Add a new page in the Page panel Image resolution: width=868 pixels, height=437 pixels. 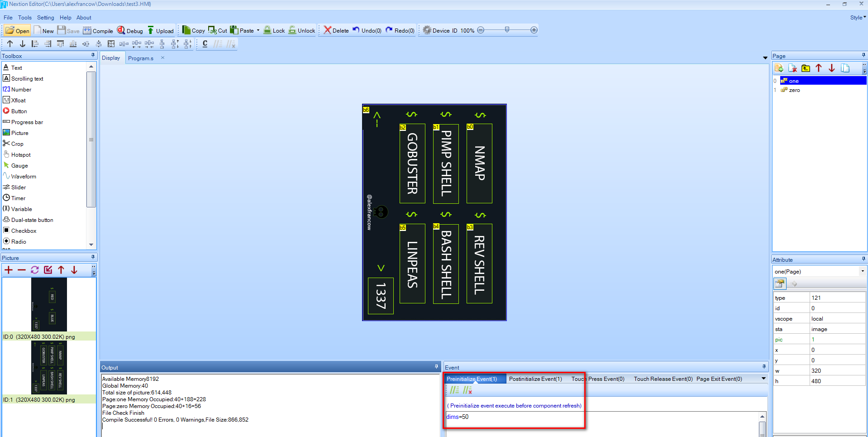pyautogui.click(x=779, y=68)
